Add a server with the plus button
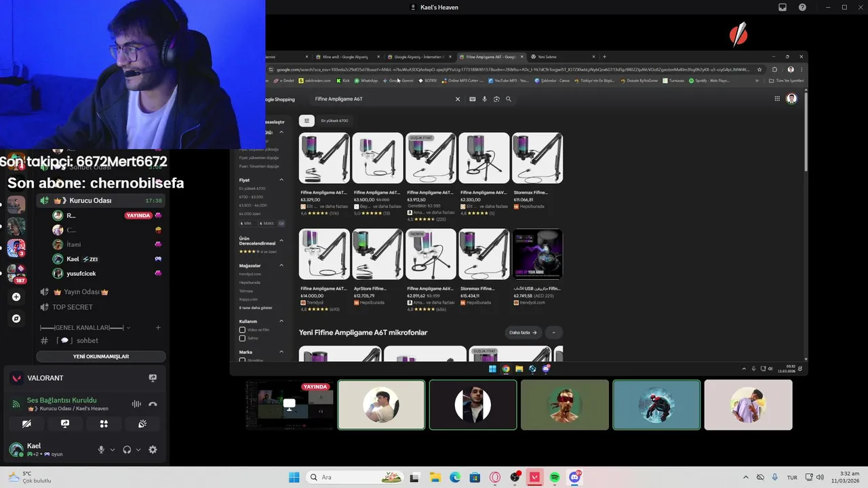The width and height of the screenshot is (868, 488). (x=16, y=297)
